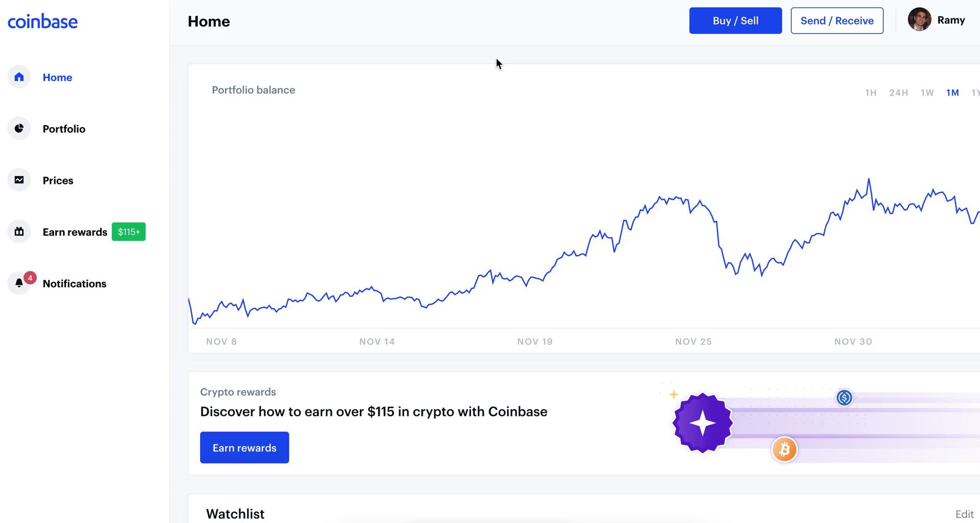Select the Home icon in the sidebar

point(19,77)
